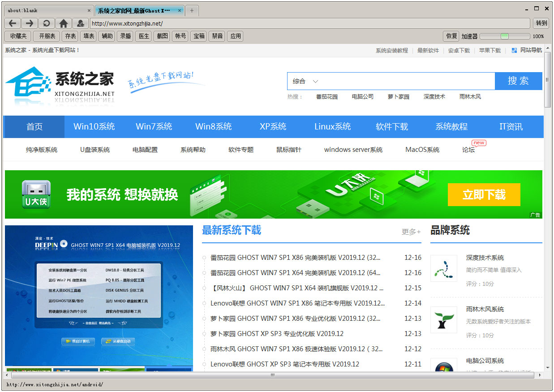Click the 宝箱 toolbar button
Image resolution: width=554 pixels, height=392 pixels.
199,36
